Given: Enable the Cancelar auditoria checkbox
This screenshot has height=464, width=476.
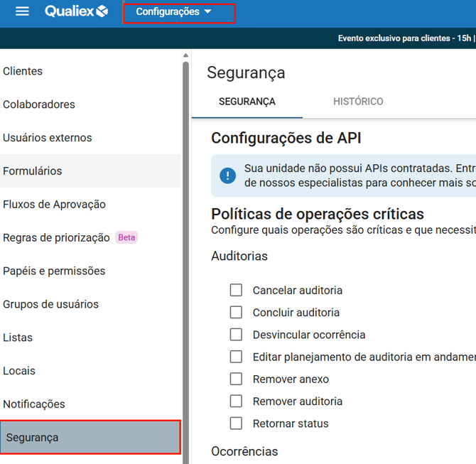Looking at the screenshot, I should tap(236, 290).
